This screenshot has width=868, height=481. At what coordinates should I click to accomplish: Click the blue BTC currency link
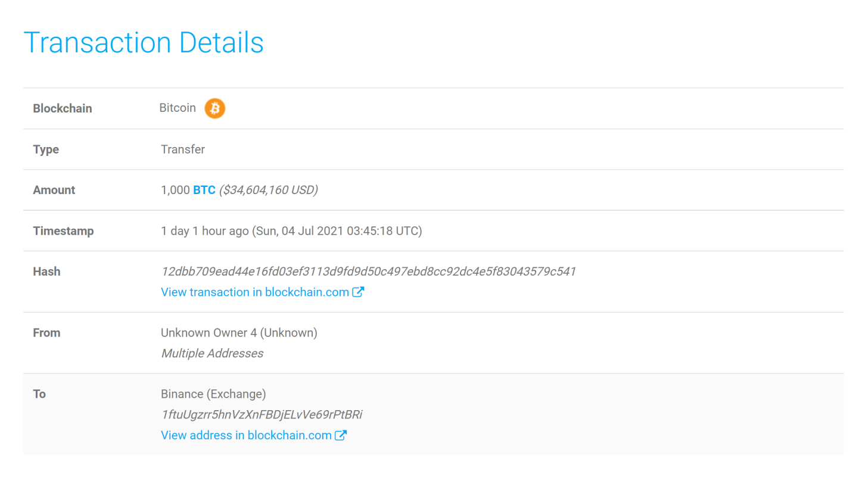[204, 190]
